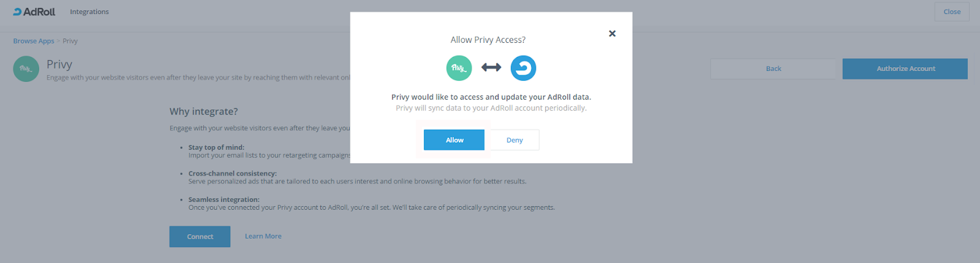Click the double-arrow sync icon in the dialog
This screenshot has width=980, height=263.
click(x=491, y=67)
